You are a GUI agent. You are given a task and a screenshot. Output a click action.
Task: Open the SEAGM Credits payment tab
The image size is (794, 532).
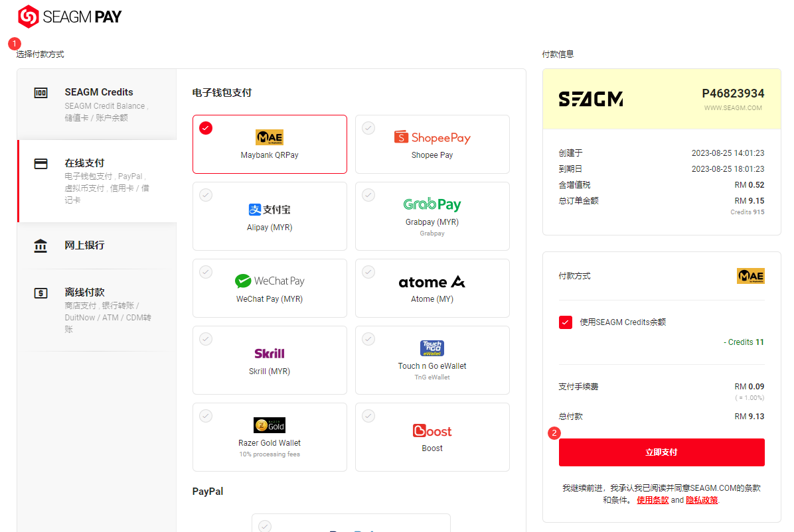[x=97, y=104]
